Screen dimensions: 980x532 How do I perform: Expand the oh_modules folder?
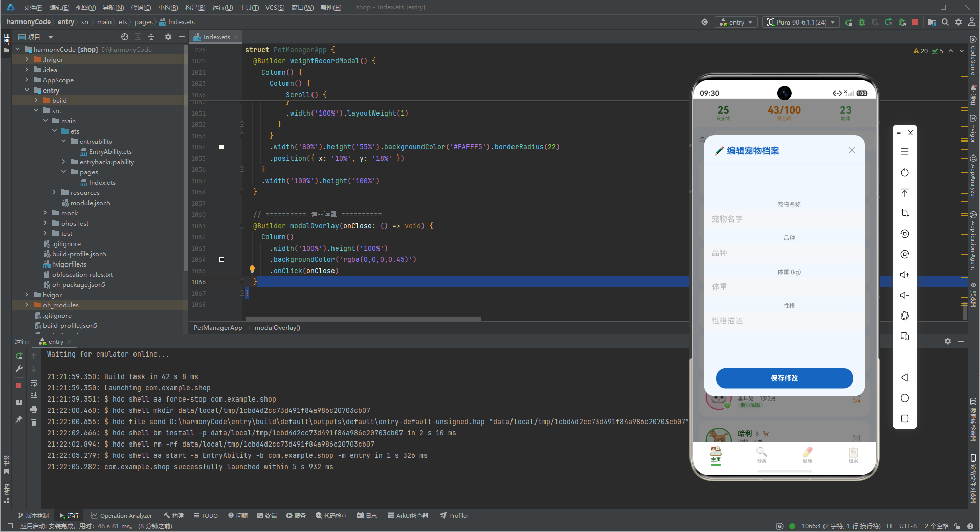[x=27, y=305]
